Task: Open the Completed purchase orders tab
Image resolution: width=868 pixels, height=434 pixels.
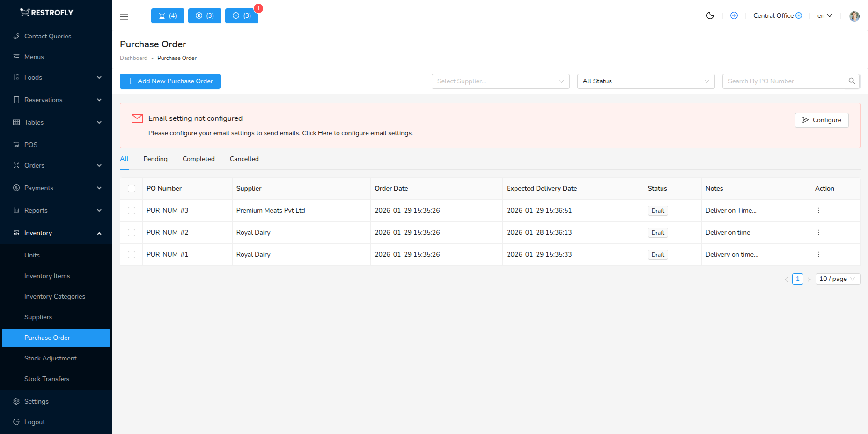Action: click(199, 159)
